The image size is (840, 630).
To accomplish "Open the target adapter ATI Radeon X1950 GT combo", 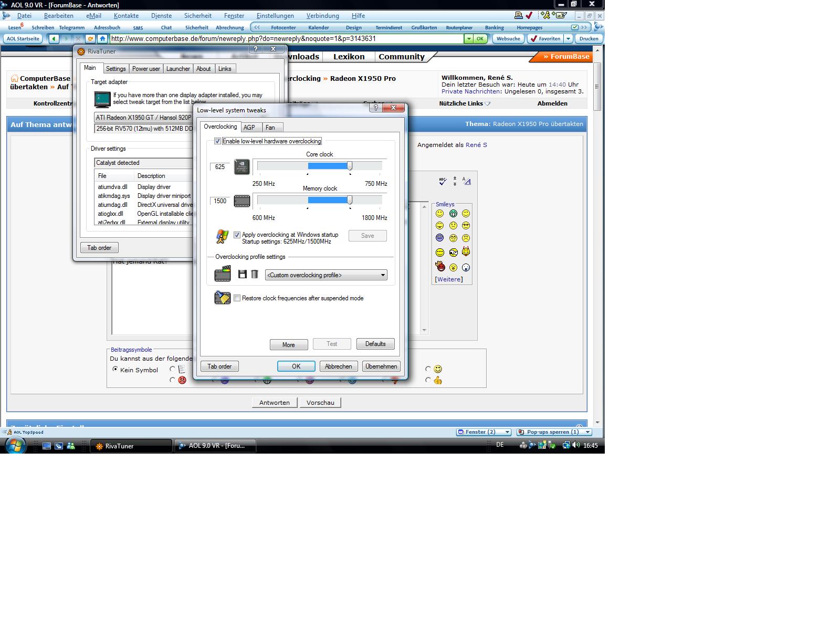I will pos(144,118).
